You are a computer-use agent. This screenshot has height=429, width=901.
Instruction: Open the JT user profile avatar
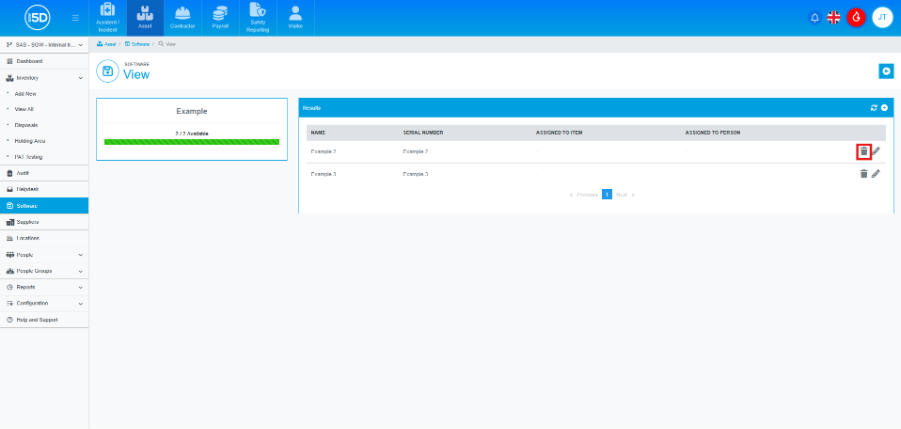tap(882, 18)
